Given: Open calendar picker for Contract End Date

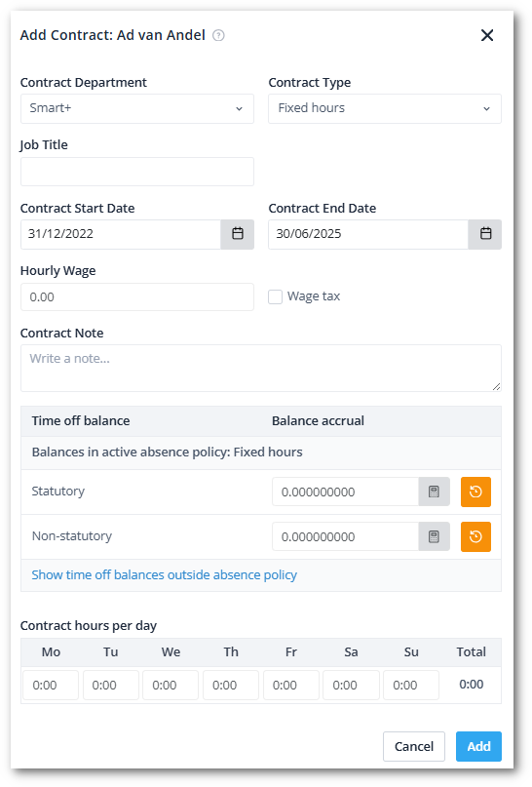Looking at the screenshot, I should pos(485,234).
